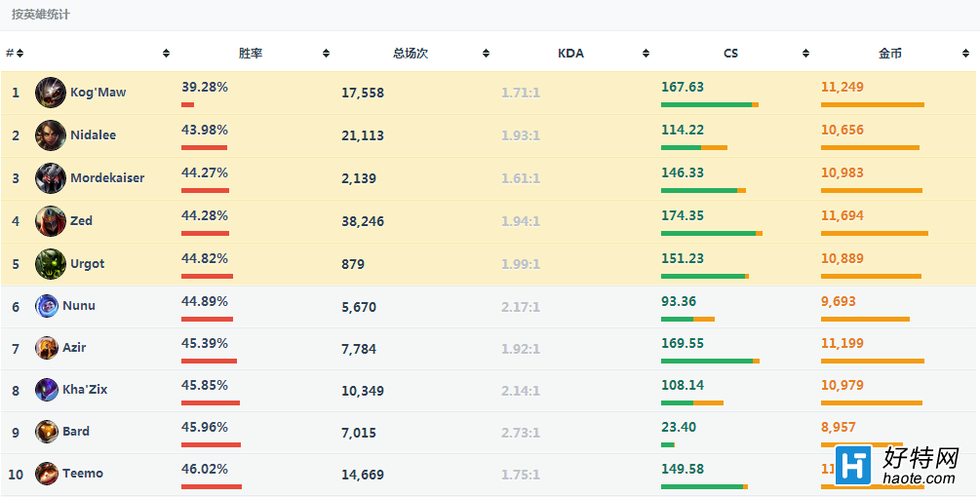
Task: Click Mordekaiser champion portrait icon
Action: point(51,178)
